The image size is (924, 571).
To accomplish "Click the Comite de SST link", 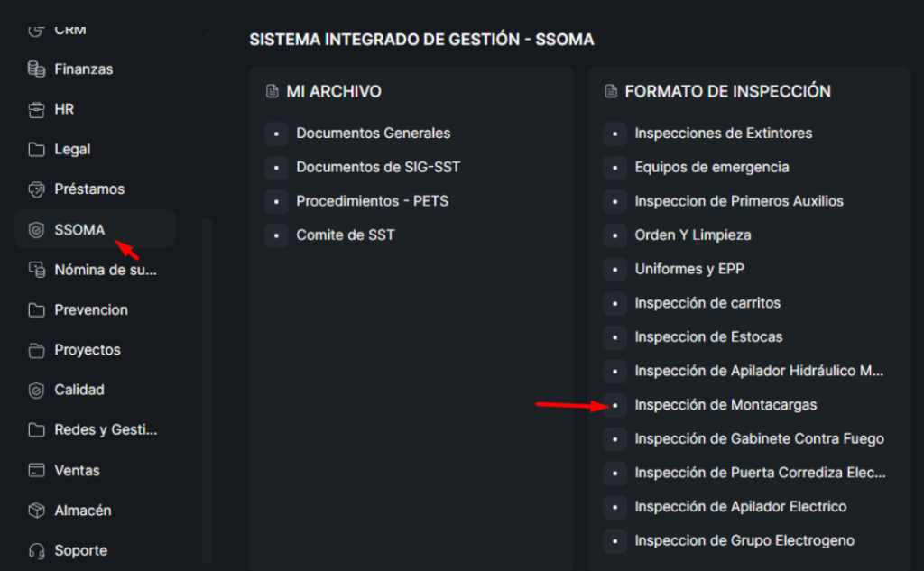I will (x=345, y=235).
